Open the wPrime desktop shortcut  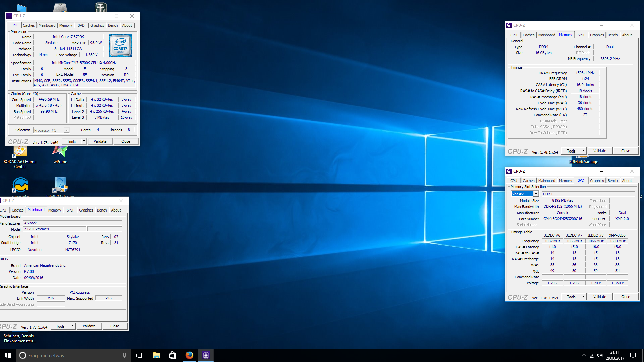pos(60,155)
